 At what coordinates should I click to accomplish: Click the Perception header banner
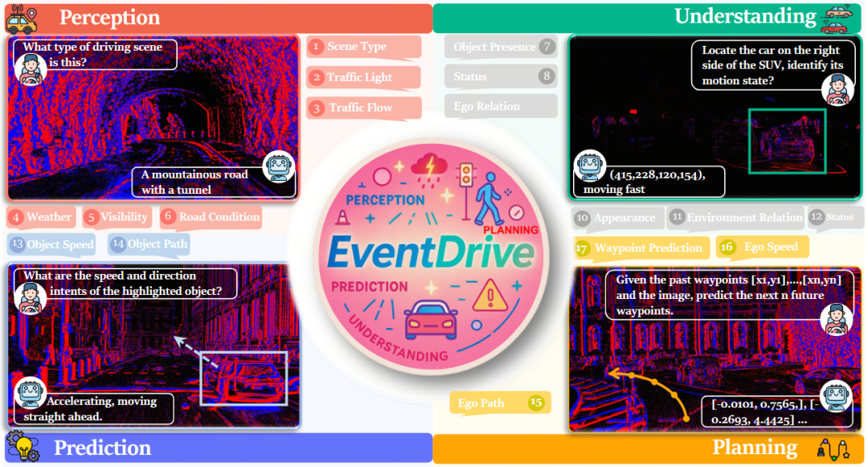[x=219, y=18]
